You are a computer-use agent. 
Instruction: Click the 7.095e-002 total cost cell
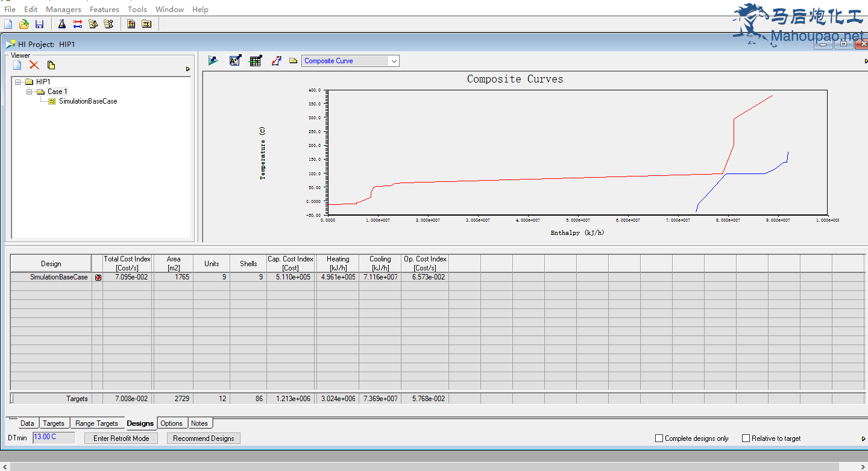127,277
